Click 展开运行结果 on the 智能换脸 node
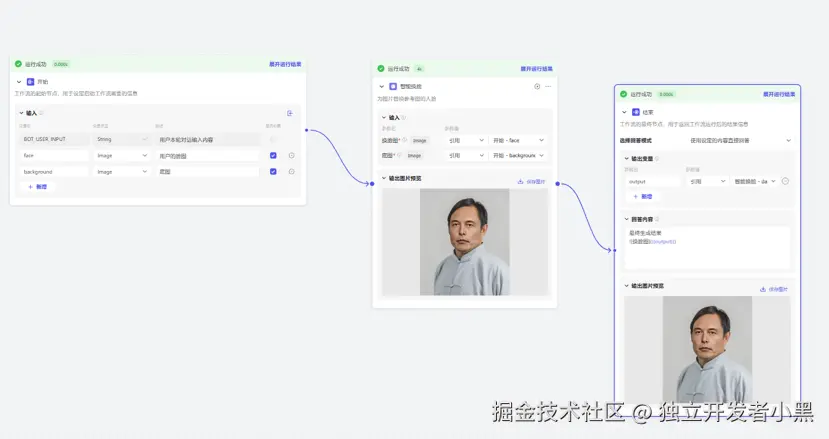 [x=536, y=69]
